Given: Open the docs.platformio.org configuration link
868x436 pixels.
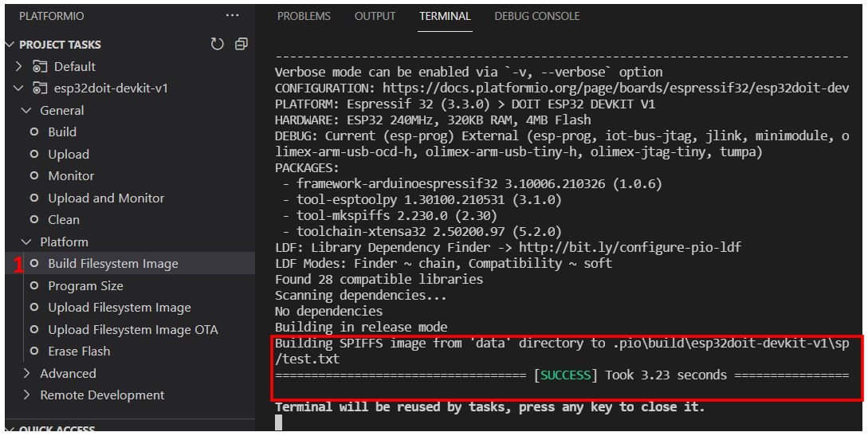Looking at the screenshot, I should (615, 88).
